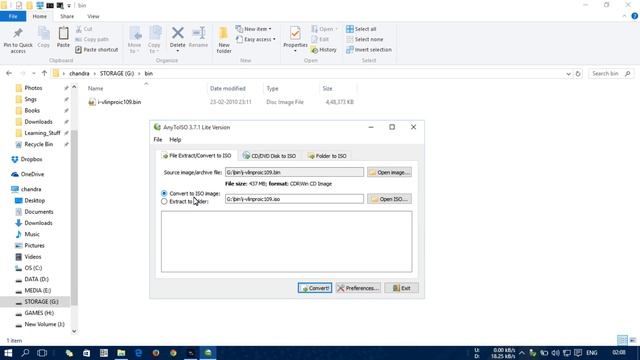
Task: Select Convert to ISO image radio button
Action: click(164, 193)
